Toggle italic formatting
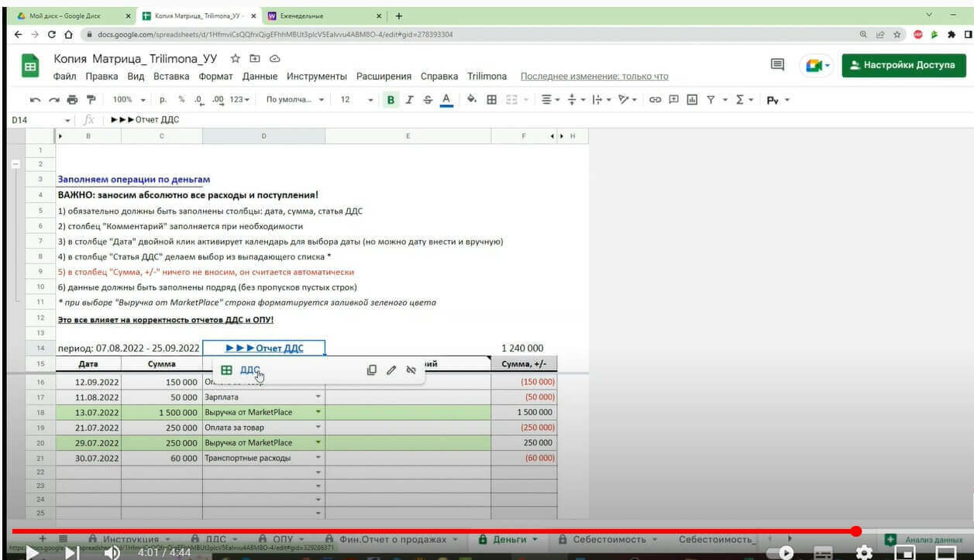This screenshot has width=974, height=560. pos(409,100)
